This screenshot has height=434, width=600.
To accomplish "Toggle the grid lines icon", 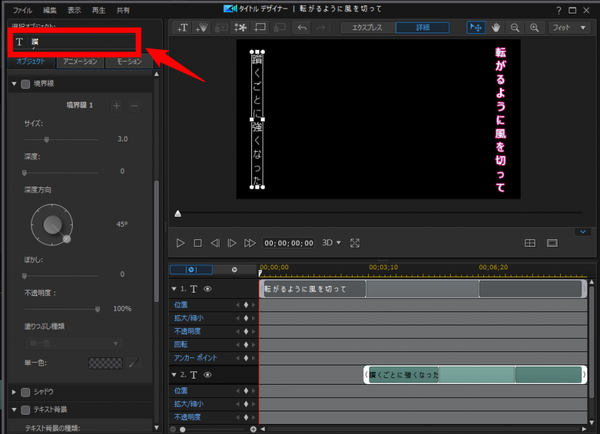I will (x=530, y=243).
